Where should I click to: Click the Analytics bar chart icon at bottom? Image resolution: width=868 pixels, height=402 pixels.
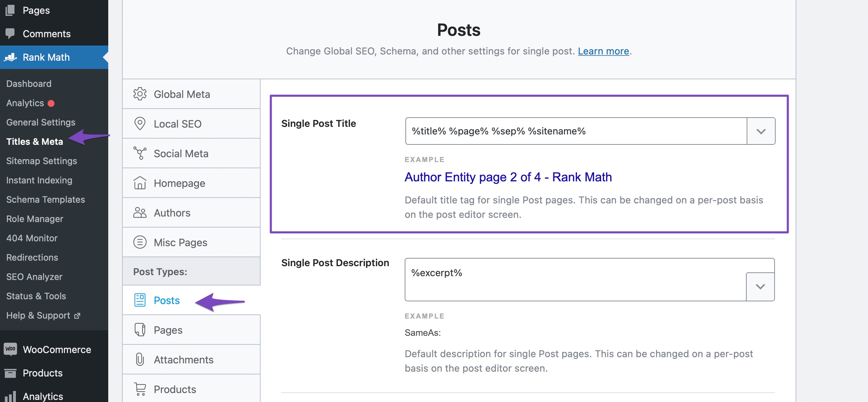tap(10, 396)
